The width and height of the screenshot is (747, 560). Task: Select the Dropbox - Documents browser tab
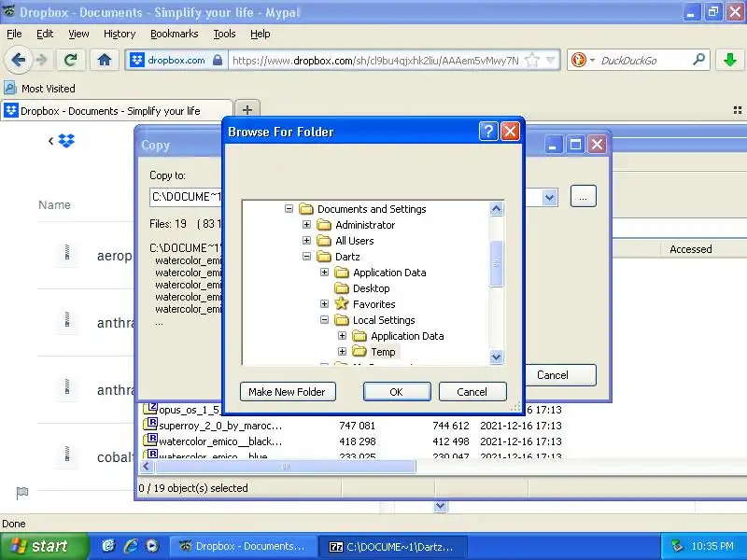pos(117,111)
